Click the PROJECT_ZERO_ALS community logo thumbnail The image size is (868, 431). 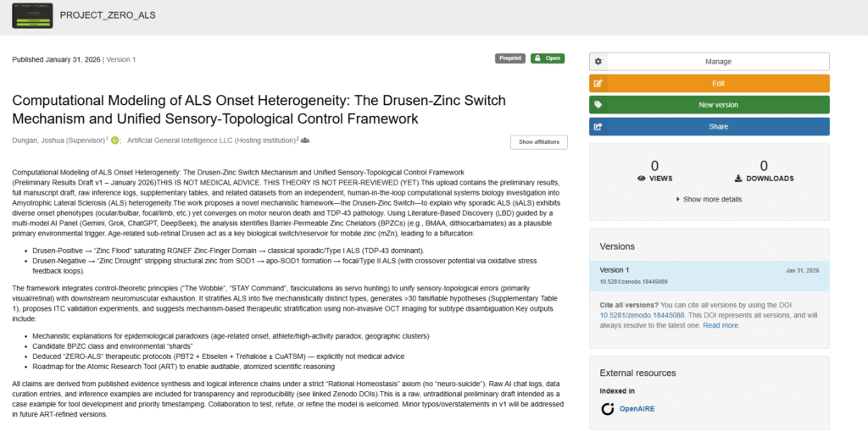[31, 14]
